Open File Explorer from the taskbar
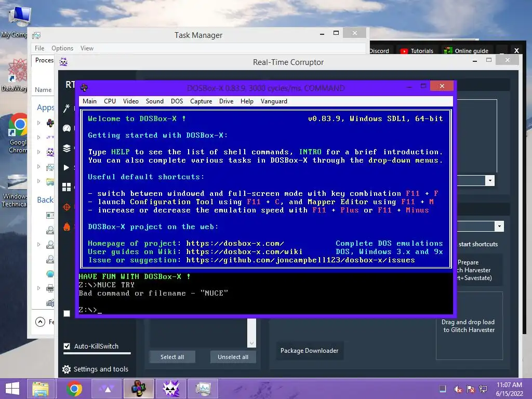Viewport: 532px width, 399px height. 41,389
